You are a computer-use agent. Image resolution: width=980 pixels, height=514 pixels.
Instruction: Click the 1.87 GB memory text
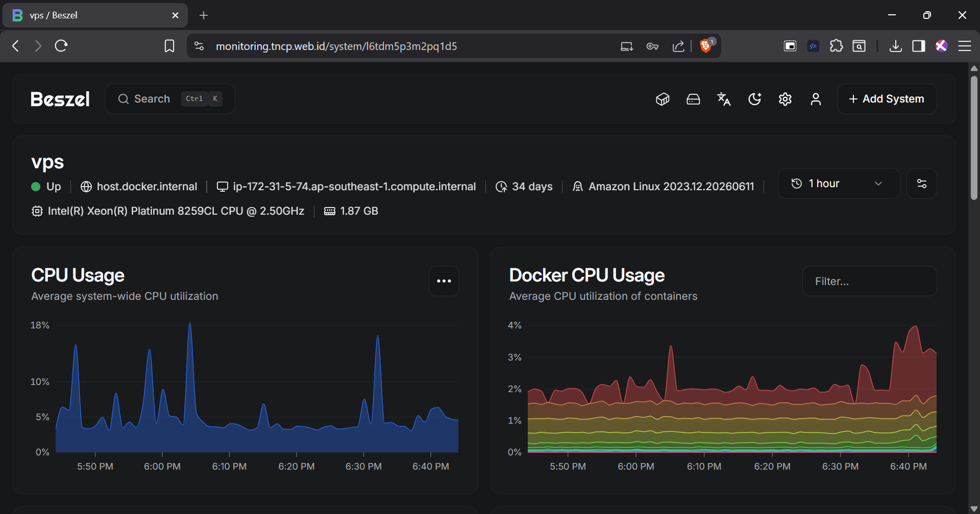[359, 211]
